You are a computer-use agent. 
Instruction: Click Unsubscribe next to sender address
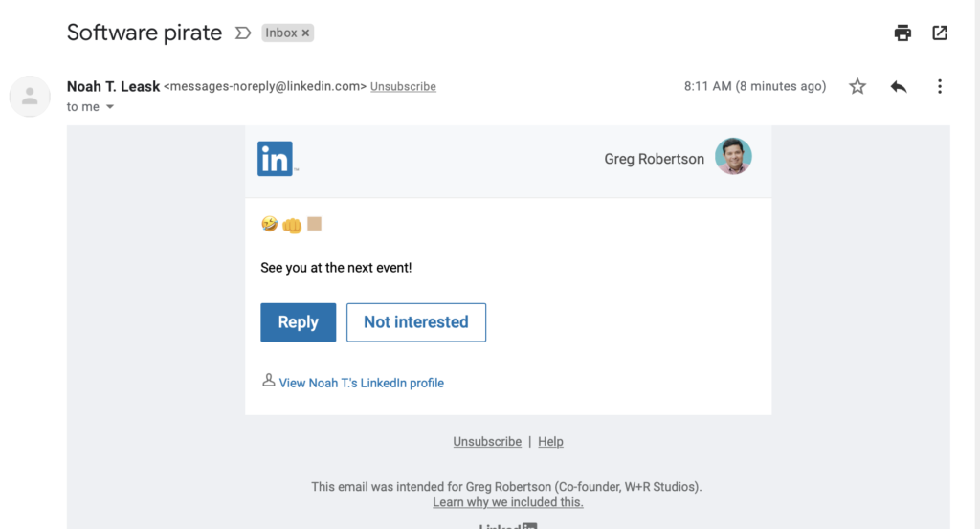(403, 87)
